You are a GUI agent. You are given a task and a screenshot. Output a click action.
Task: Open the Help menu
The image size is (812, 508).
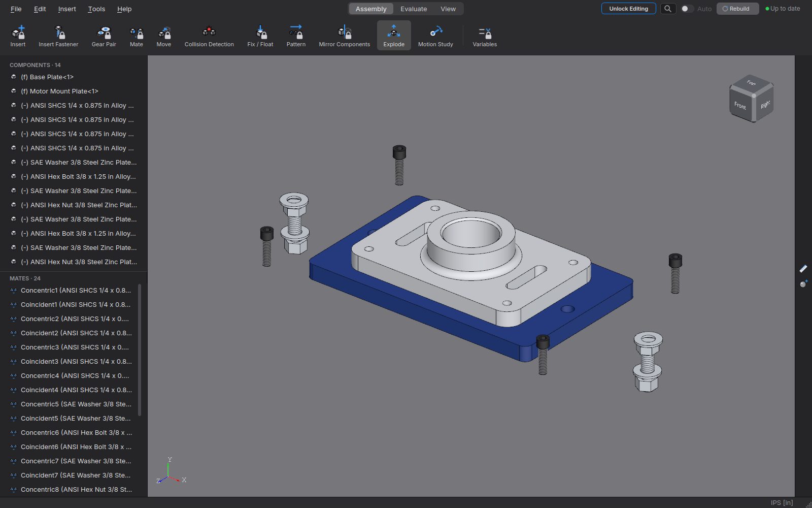[124, 9]
